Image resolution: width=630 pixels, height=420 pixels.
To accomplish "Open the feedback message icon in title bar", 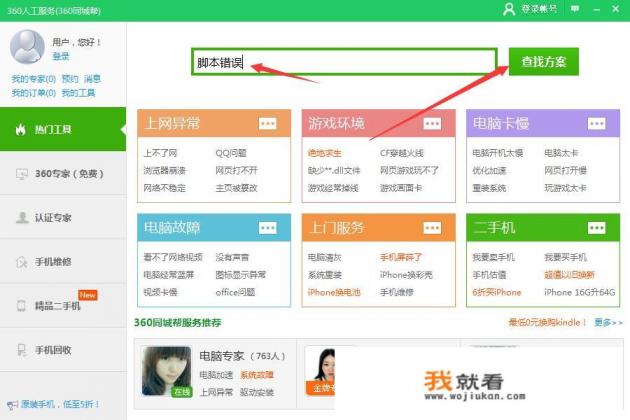I will click(x=575, y=8).
